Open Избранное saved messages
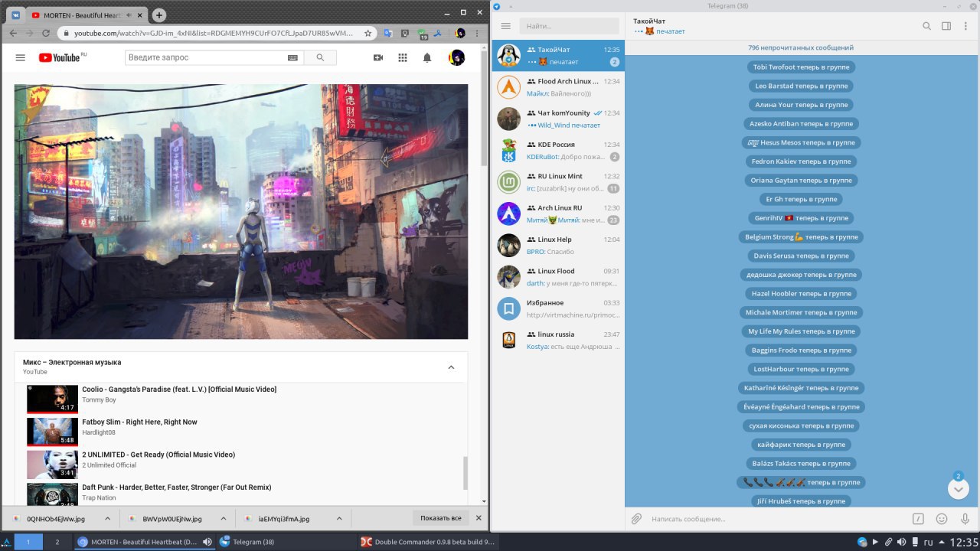 (558, 308)
